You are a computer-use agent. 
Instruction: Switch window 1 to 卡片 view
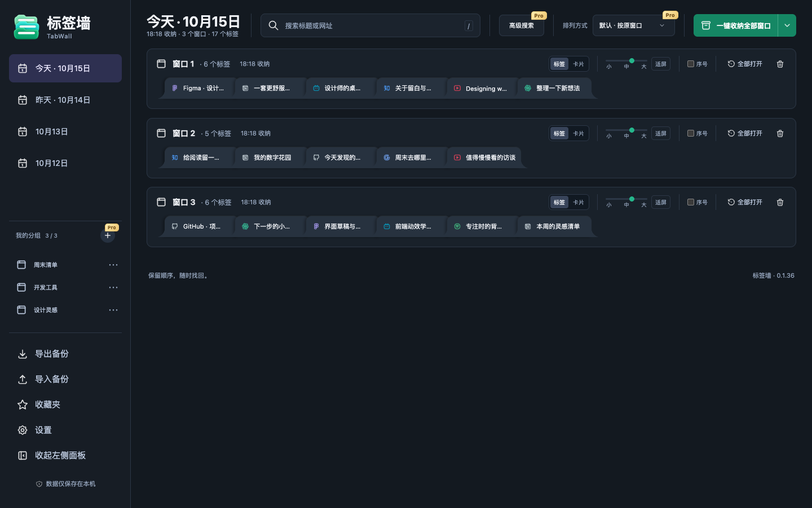(x=579, y=64)
